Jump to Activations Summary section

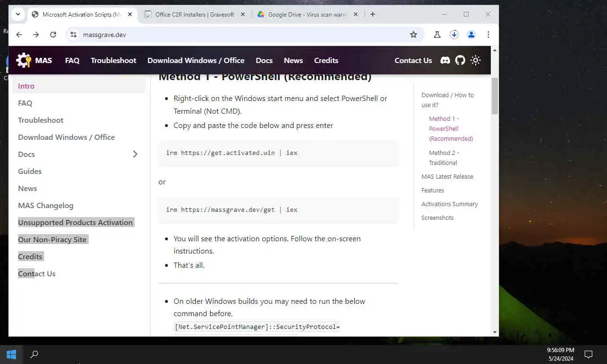[450, 204]
